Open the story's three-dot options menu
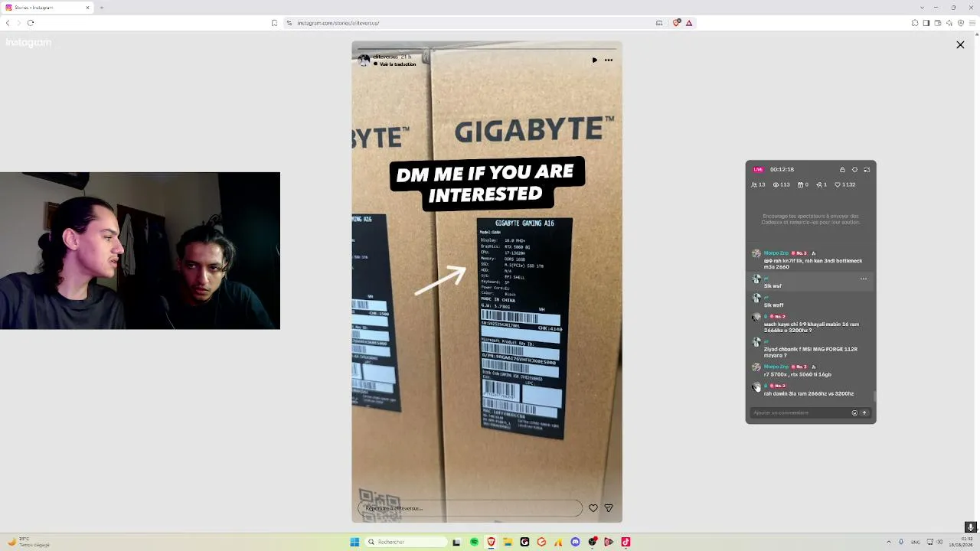 [609, 60]
